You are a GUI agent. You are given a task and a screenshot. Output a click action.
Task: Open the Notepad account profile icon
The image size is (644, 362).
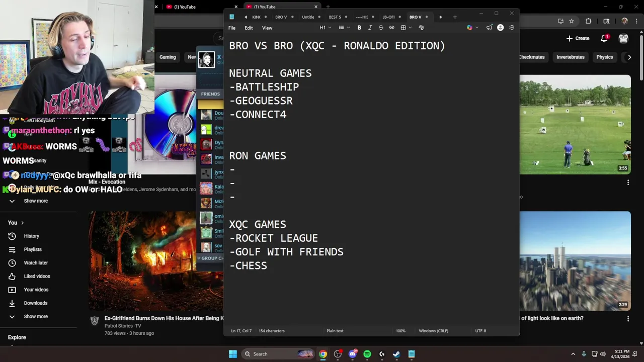tap(500, 28)
